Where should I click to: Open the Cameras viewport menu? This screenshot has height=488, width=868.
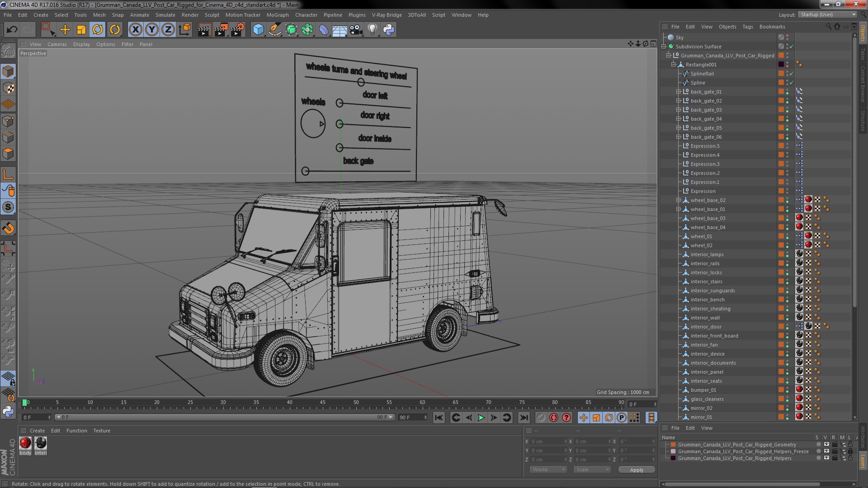(x=57, y=44)
